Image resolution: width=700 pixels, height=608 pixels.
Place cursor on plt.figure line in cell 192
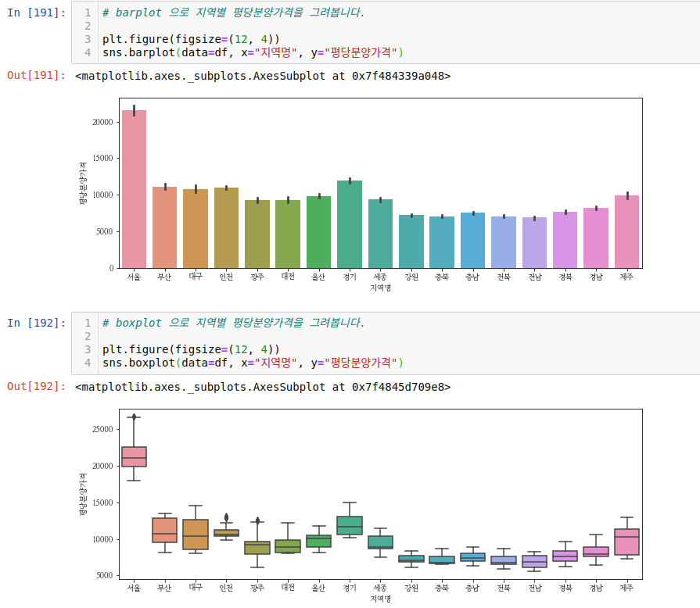click(x=191, y=349)
